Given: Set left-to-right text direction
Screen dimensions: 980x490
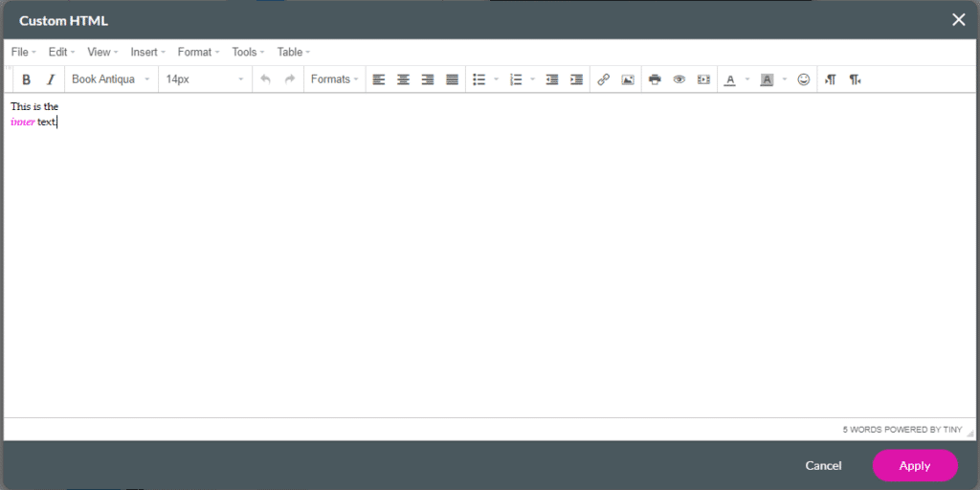Looking at the screenshot, I should (x=831, y=79).
